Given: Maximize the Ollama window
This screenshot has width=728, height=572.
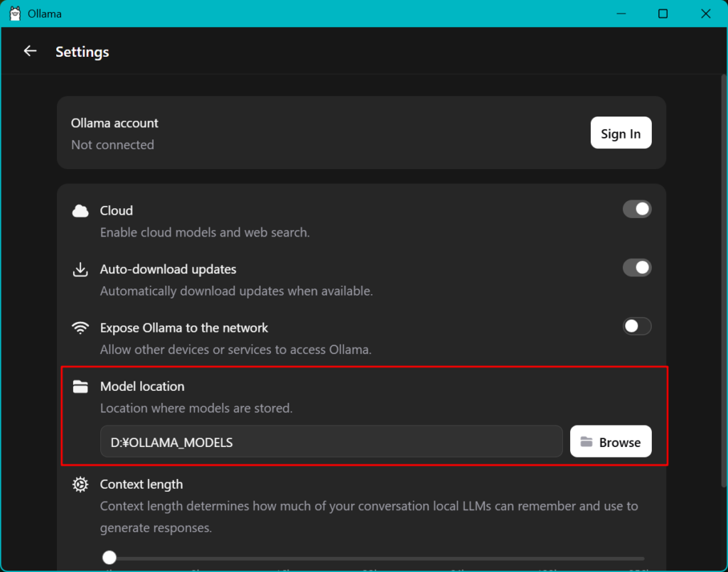Looking at the screenshot, I should click(x=663, y=14).
